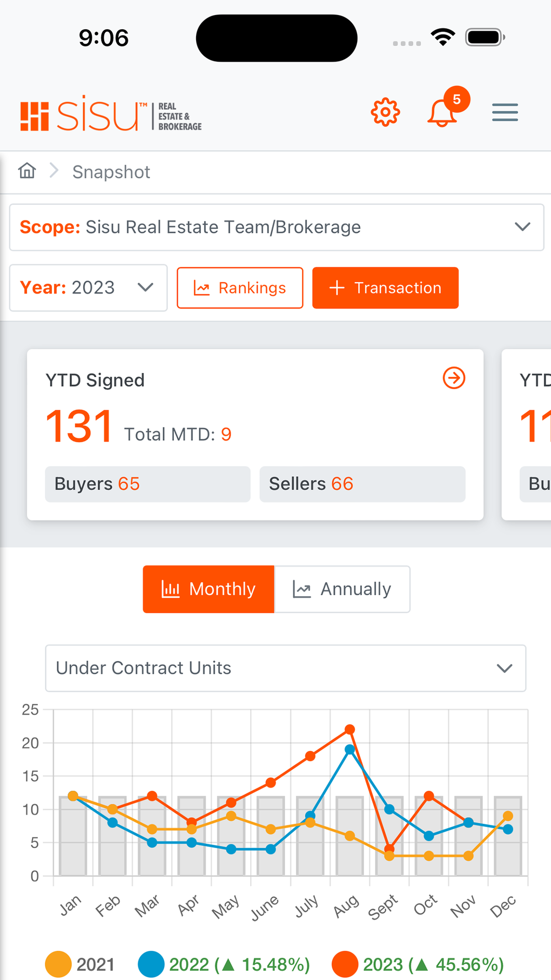This screenshot has height=980, width=551.
Task: Click the Sellers 66 tile
Action: 362,484
